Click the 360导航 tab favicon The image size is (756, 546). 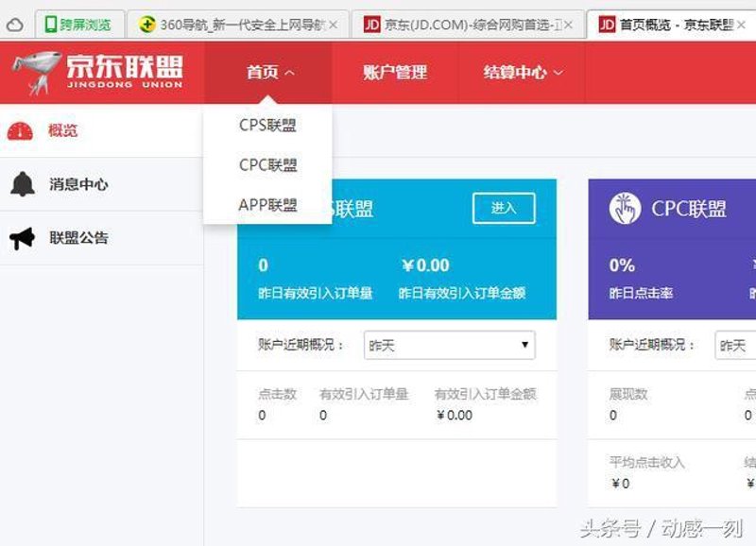click(x=147, y=25)
